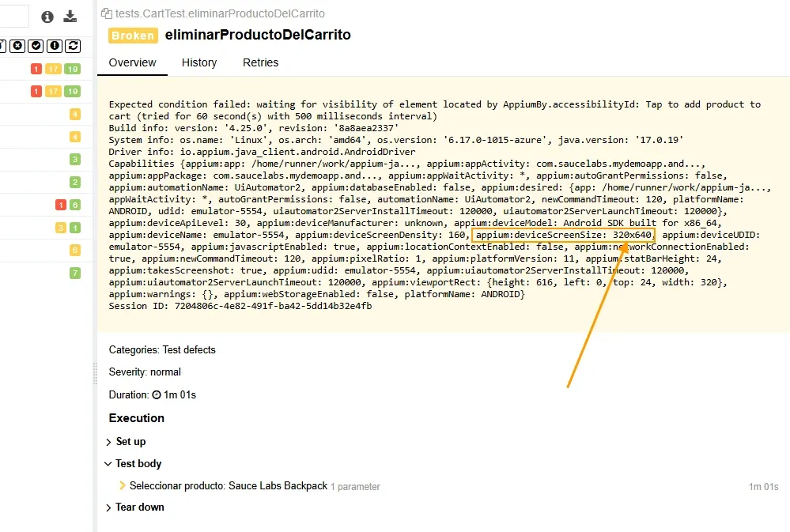790x532 pixels.
Task: Click the green badge showing 1
Action: (75, 228)
